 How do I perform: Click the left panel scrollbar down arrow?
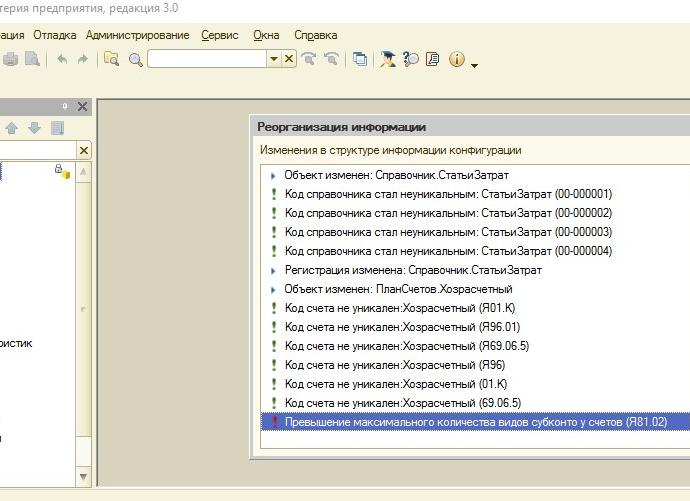[83, 476]
